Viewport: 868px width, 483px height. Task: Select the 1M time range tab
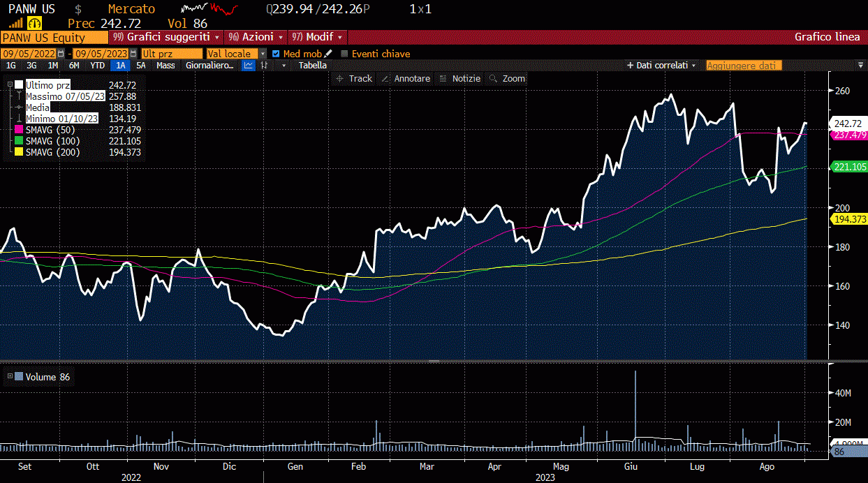pos(53,66)
